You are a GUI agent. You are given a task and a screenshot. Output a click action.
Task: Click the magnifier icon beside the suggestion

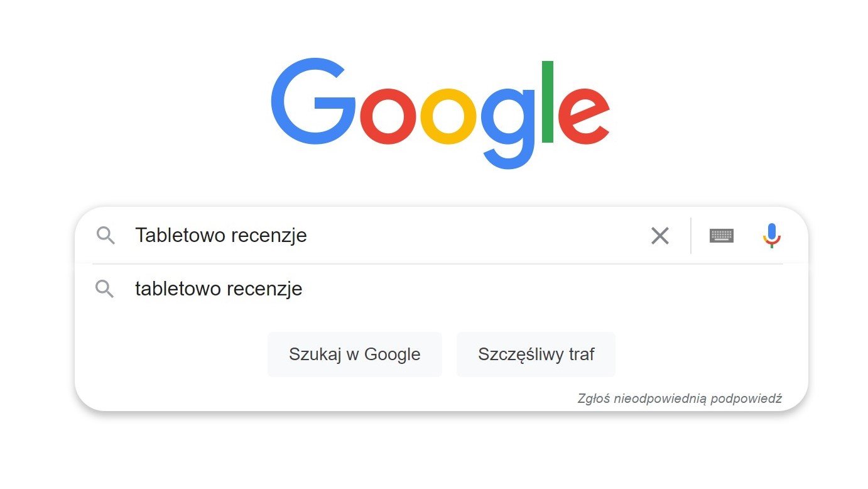(105, 289)
